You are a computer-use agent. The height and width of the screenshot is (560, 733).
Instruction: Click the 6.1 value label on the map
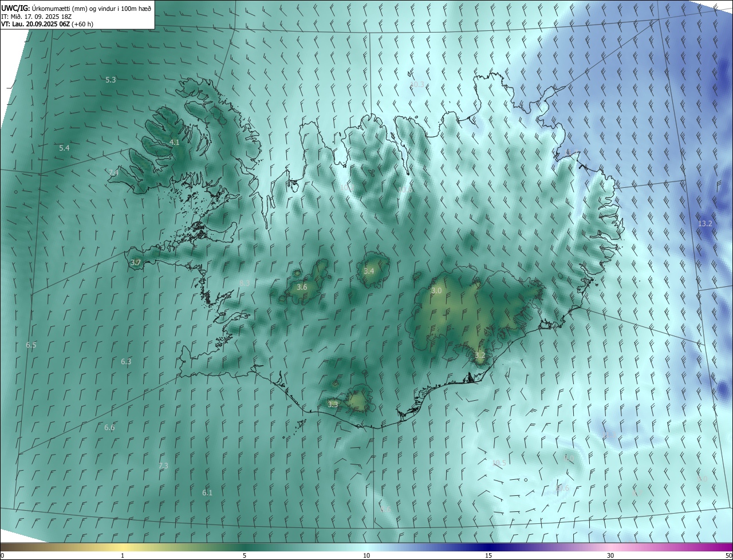(207, 492)
